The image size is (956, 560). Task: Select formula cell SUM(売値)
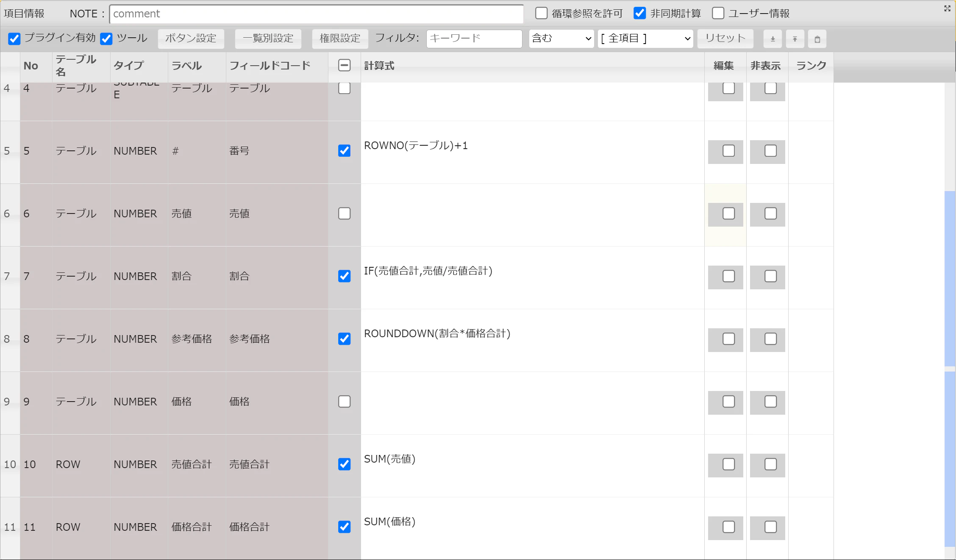[533, 466]
